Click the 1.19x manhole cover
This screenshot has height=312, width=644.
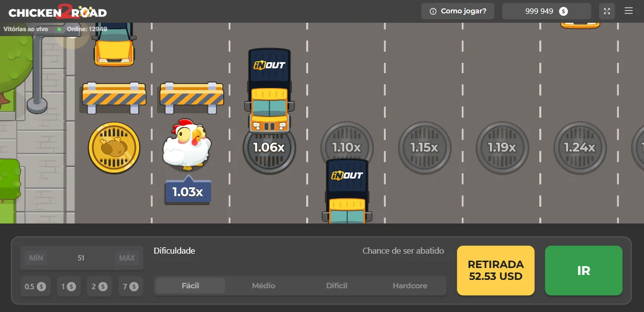pos(502,147)
